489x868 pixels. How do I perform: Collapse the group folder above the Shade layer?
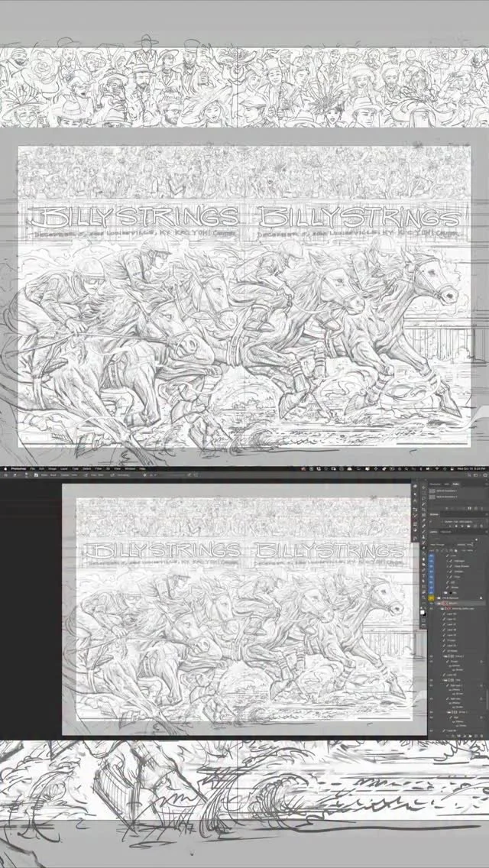[444, 656]
